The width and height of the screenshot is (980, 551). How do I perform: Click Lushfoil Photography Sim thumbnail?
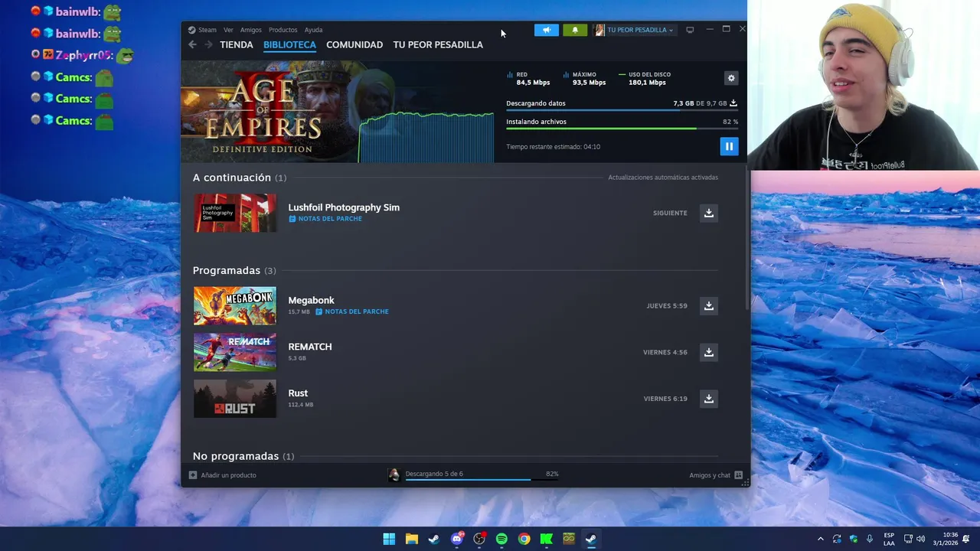(235, 213)
